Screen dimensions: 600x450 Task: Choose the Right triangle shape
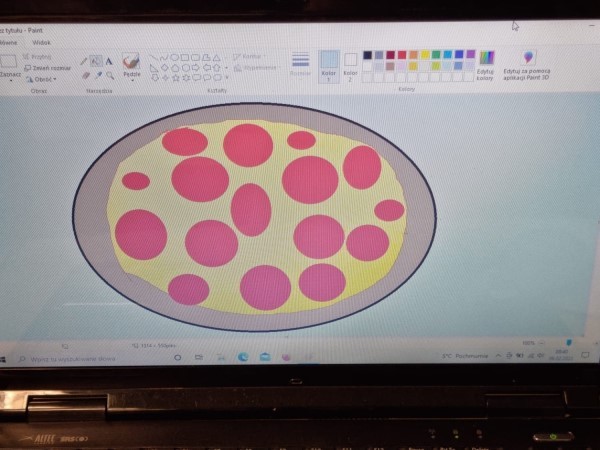(154, 68)
